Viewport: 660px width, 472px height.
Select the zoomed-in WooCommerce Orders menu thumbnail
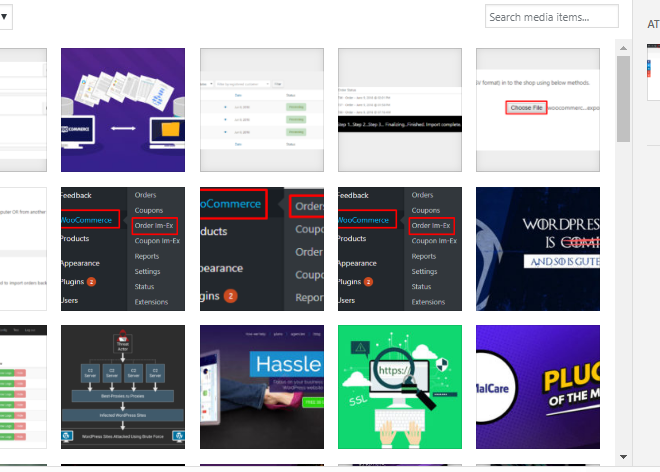pos(262,249)
